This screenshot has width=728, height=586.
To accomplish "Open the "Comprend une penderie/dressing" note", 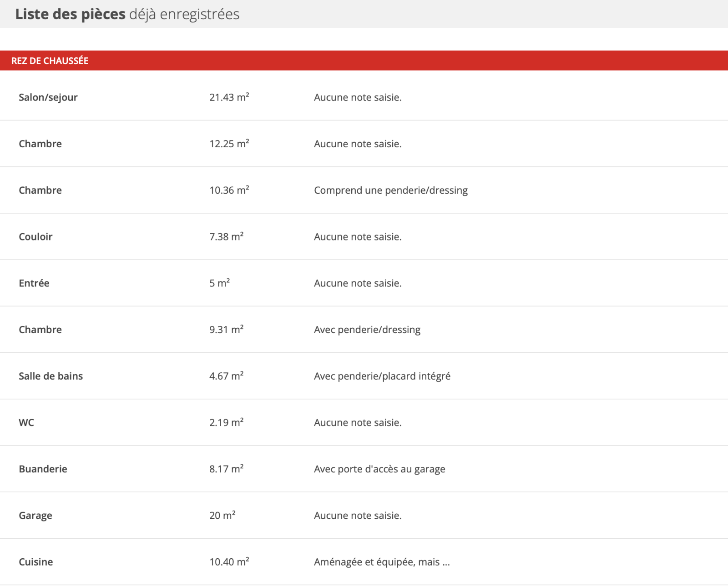I will [390, 190].
